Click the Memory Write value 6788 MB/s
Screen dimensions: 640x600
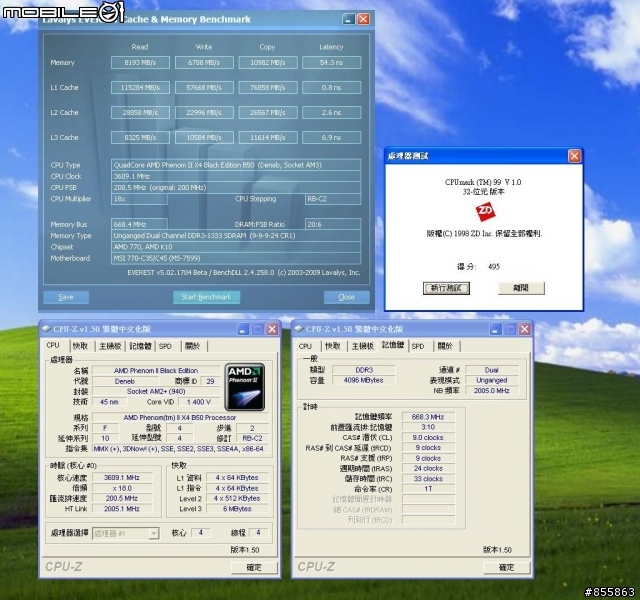coord(204,62)
